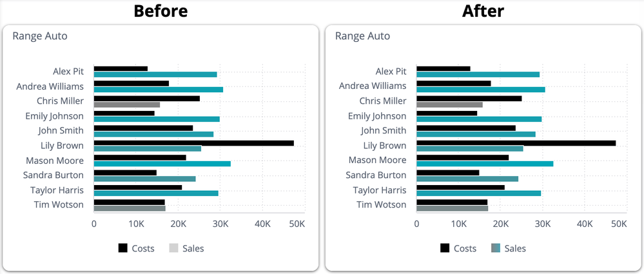Image resolution: width=644 pixels, height=274 pixels.
Task: Select Lily Brown's black Costs bar in Before chart
Action: tap(193, 143)
